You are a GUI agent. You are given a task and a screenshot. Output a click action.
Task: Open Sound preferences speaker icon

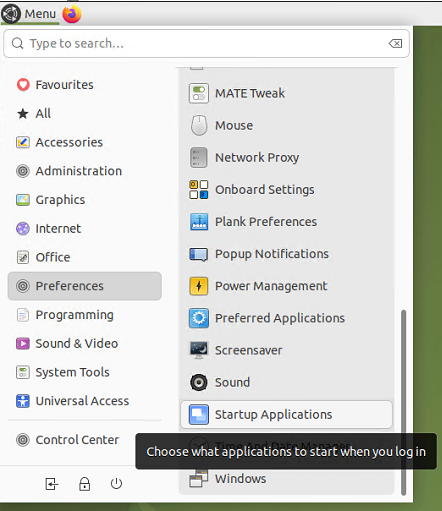tap(199, 382)
